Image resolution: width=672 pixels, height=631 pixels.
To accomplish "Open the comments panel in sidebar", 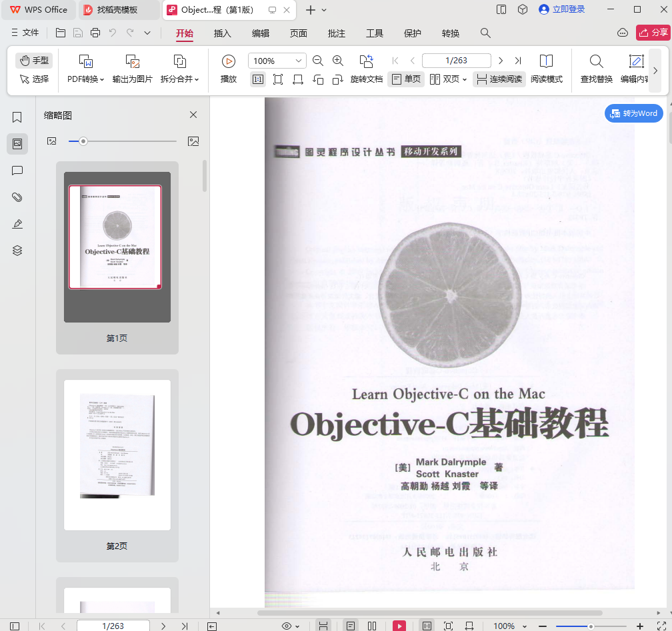I will point(17,171).
